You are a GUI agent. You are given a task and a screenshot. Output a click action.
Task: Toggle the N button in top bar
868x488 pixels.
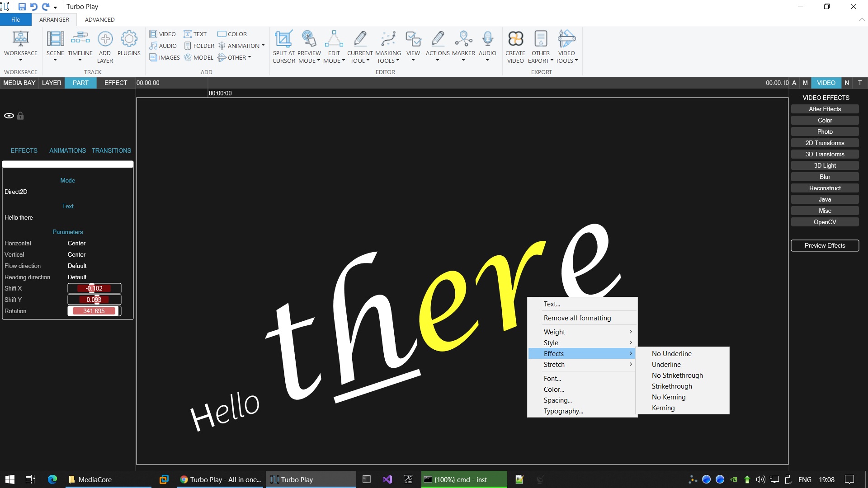point(847,83)
